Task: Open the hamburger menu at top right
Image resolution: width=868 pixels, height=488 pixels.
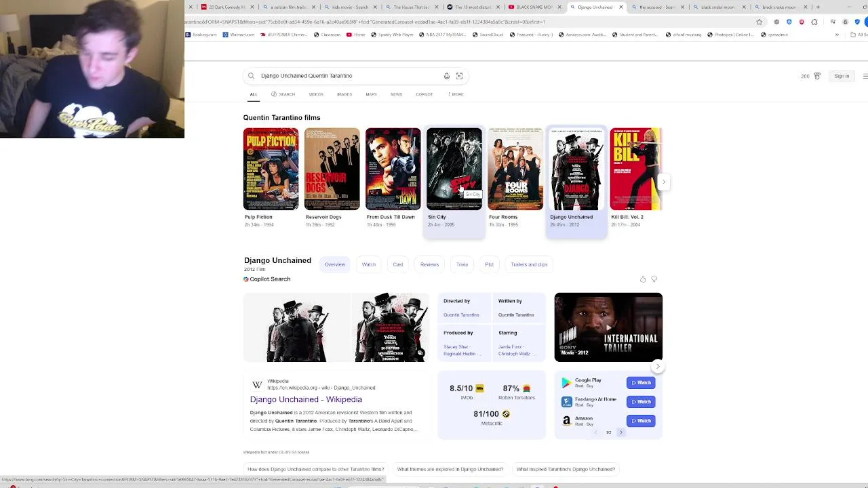Action: click(x=865, y=76)
